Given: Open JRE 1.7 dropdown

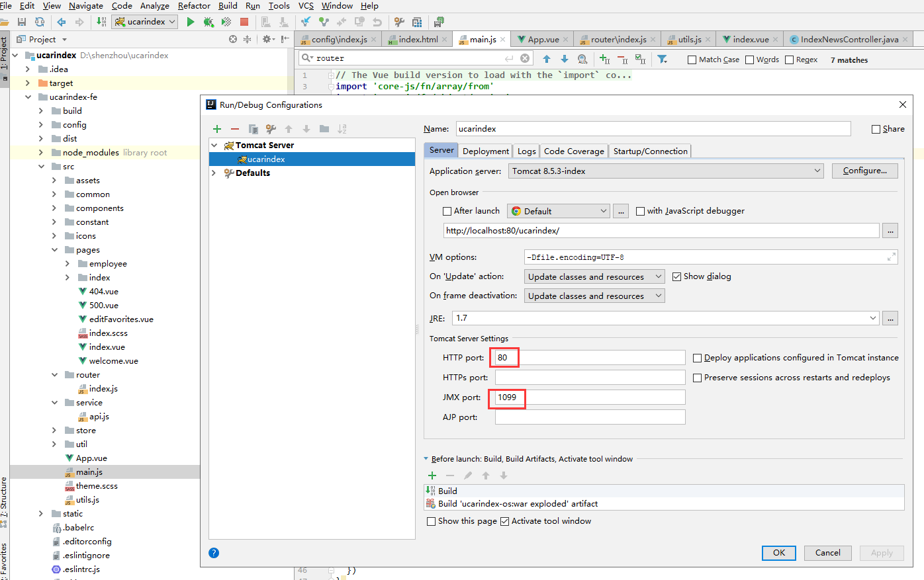Looking at the screenshot, I should [x=666, y=318].
